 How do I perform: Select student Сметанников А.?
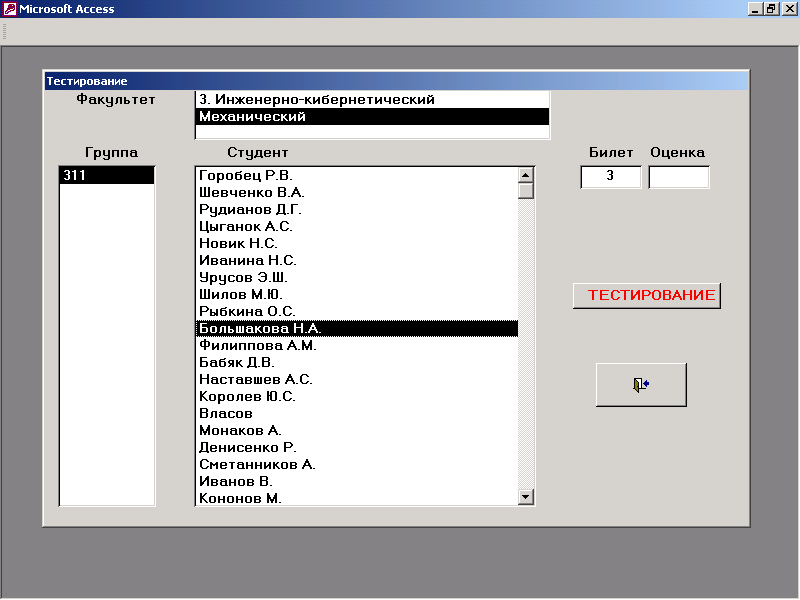pos(357,464)
